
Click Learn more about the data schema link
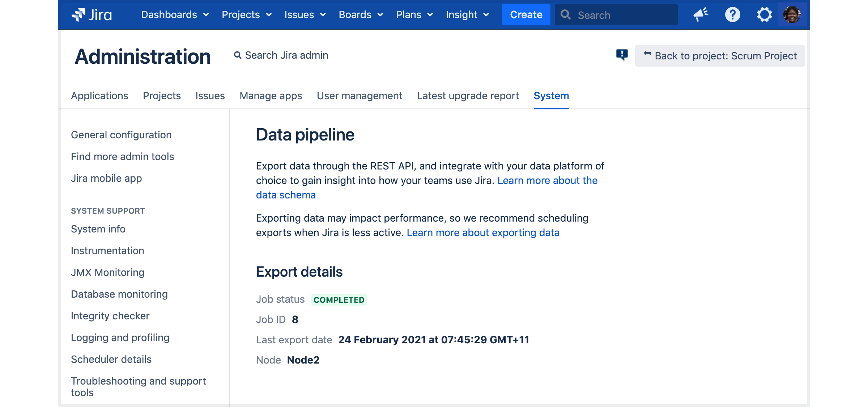click(x=547, y=180)
